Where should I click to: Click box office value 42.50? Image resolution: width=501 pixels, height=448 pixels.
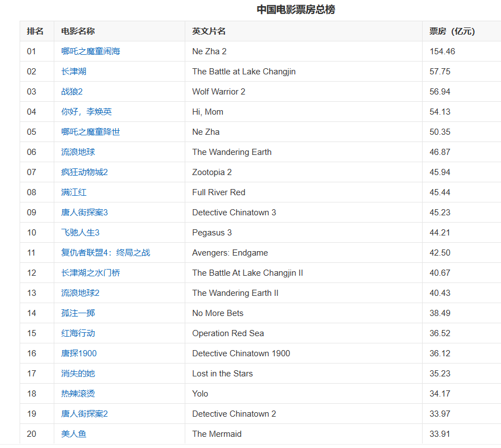[439, 253]
